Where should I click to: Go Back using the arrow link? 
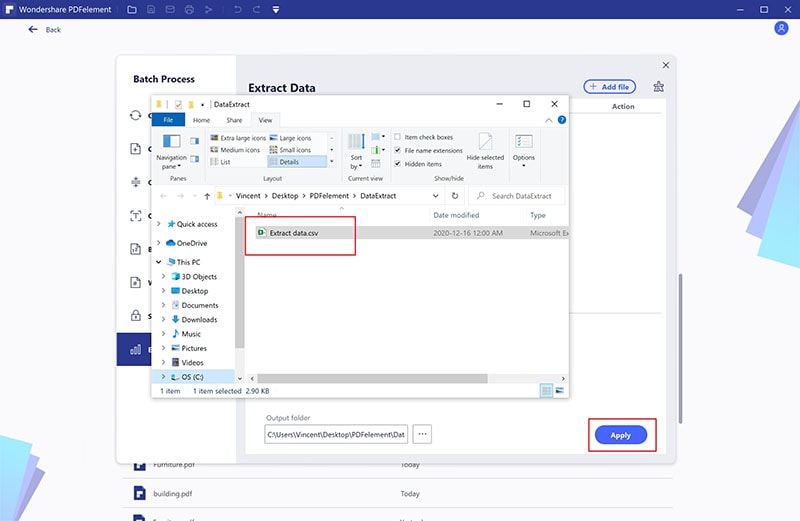point(44,30)
